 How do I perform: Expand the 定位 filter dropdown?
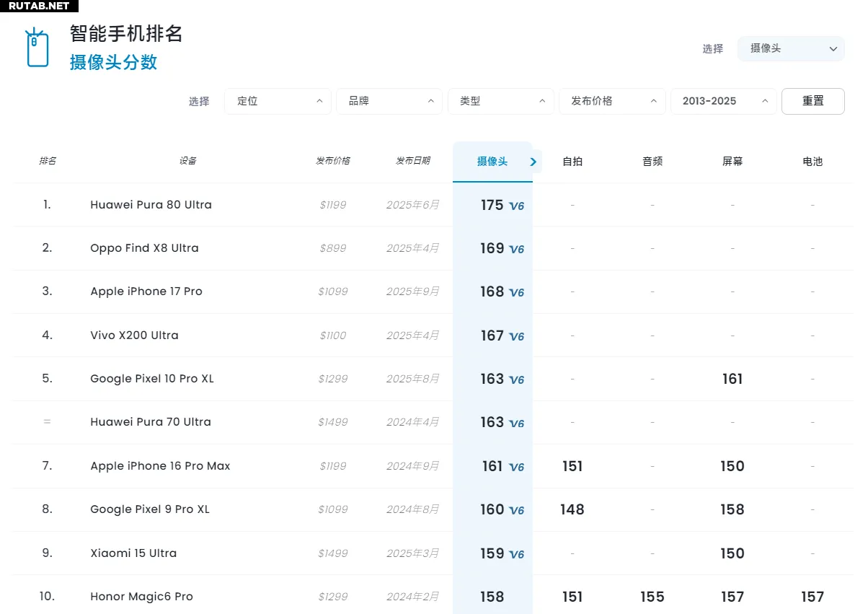tap(278, 101)
